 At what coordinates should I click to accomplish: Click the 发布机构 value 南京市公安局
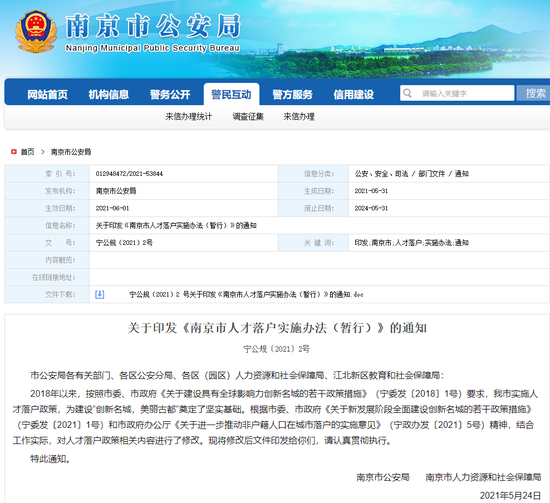pyautogui.click(x=116, y=191)
